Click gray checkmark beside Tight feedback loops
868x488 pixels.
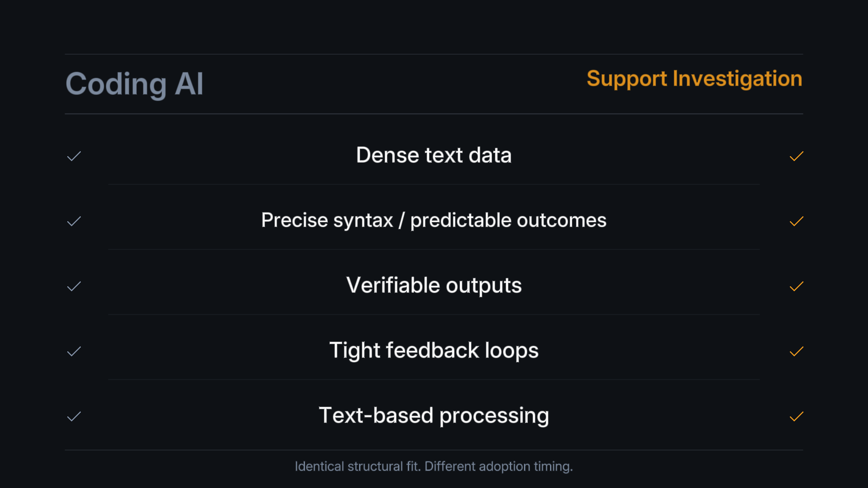pos(74,351)
